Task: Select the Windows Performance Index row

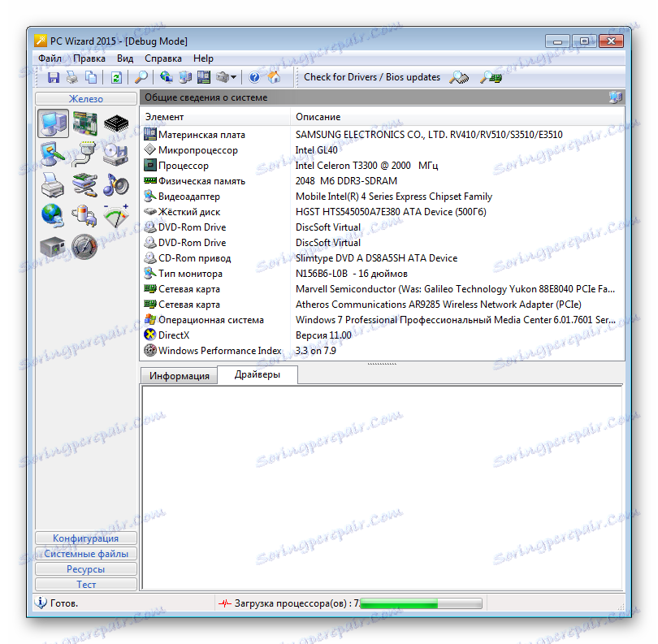Action: click(382, 351)
